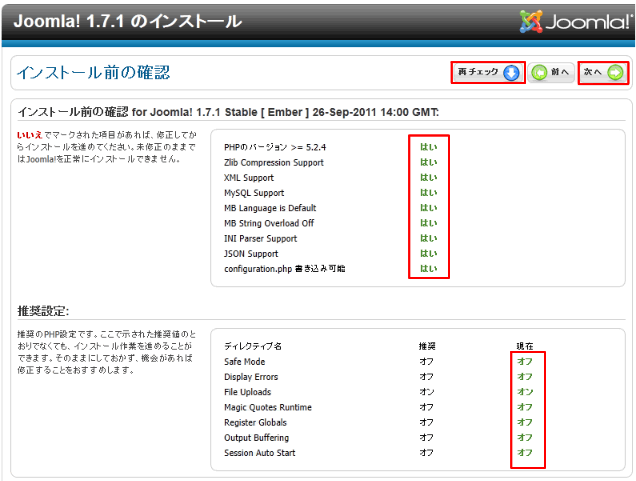Screen dimensions: 636x481
Task: Click the Joomla! logo in header
Action: pos(576,21)
